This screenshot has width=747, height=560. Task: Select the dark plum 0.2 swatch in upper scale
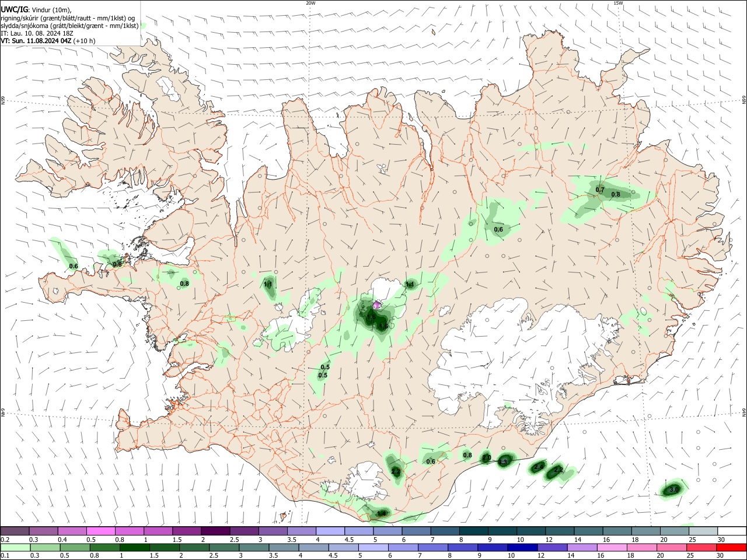[15, 531]
